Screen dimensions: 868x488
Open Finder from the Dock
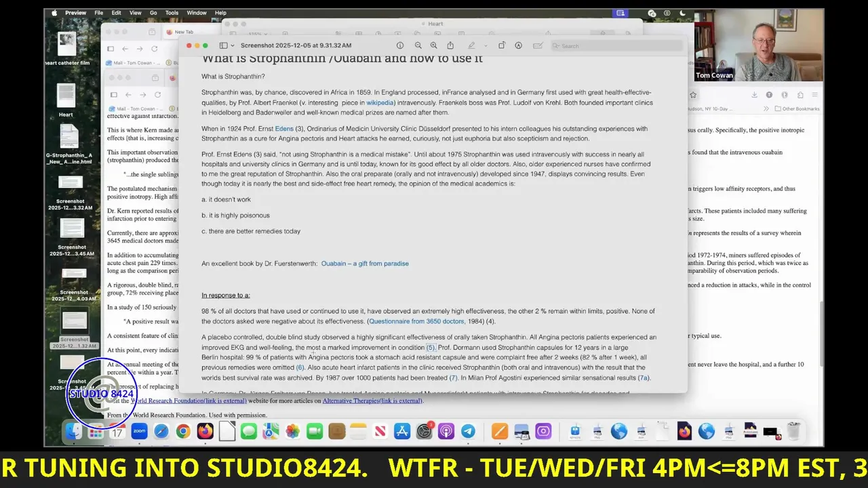point(73,431)
